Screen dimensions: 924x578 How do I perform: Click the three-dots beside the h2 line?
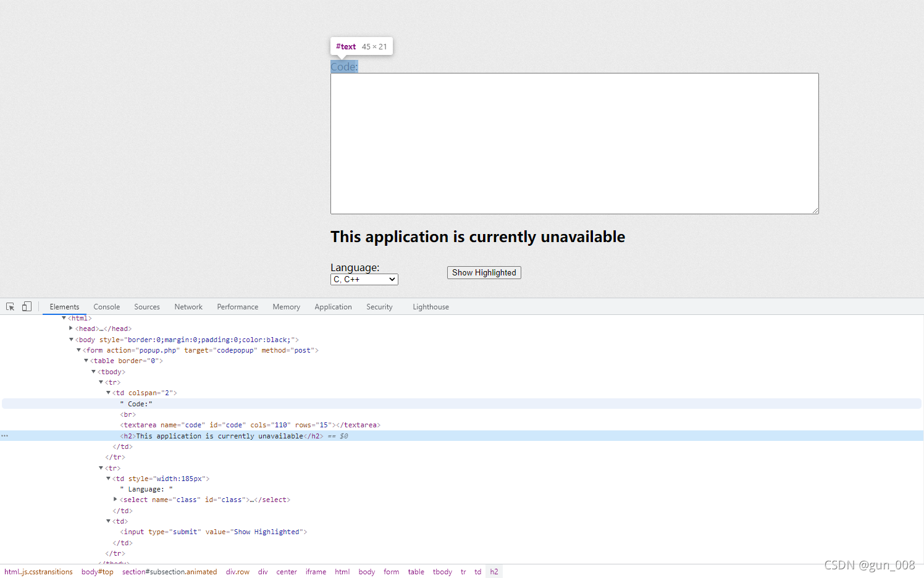pyautogui.click(x=5, y=436)
